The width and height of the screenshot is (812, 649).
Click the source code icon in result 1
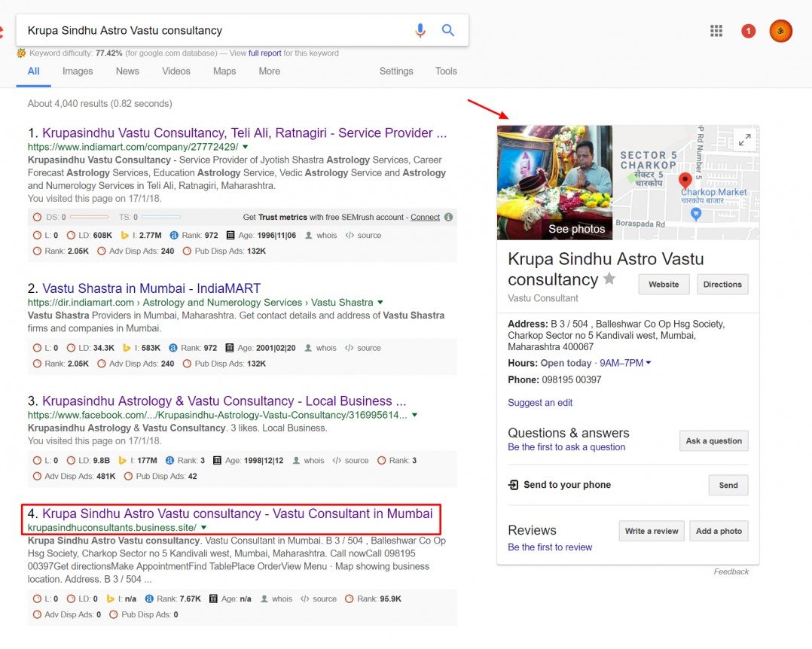pyautogui.click(x=350, y=235)
